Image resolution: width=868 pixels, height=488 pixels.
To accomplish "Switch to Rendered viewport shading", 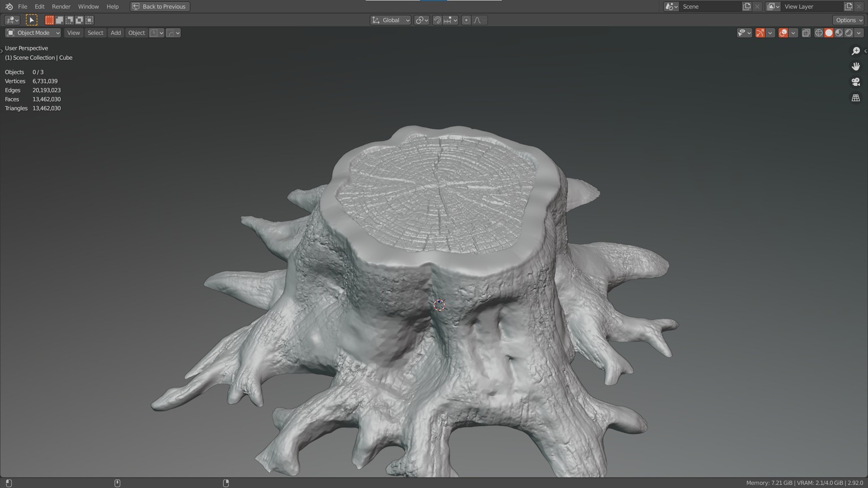I will [849, 33].
